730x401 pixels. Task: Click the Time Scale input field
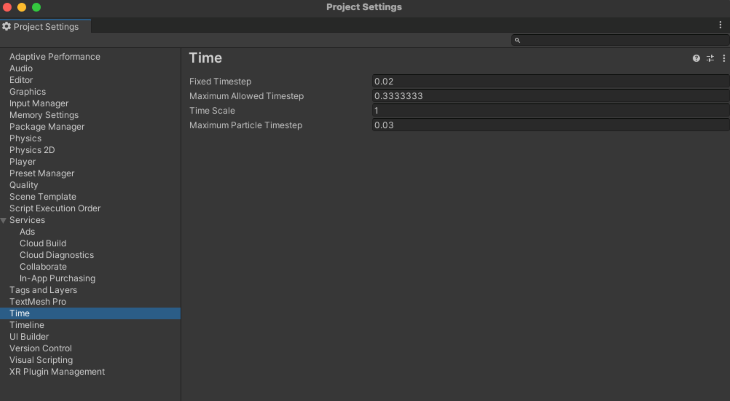pyautogui.click(x=550, y=110)
